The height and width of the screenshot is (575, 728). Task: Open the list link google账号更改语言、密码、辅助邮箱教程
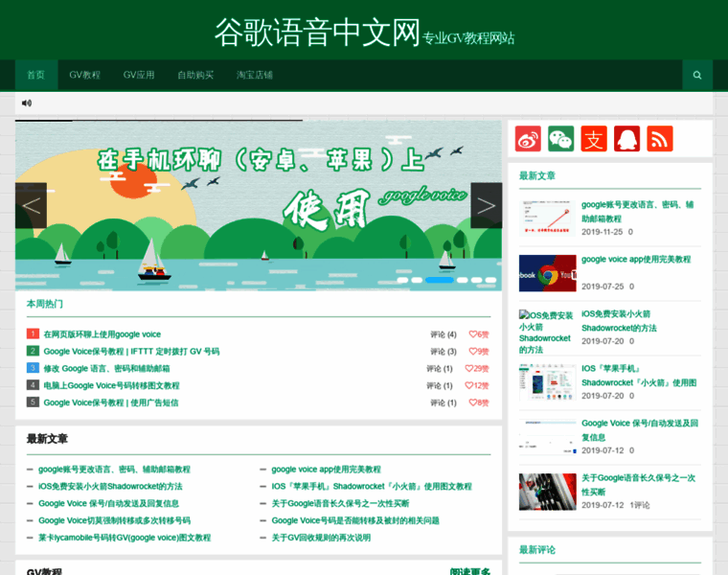tap(114, 470)
